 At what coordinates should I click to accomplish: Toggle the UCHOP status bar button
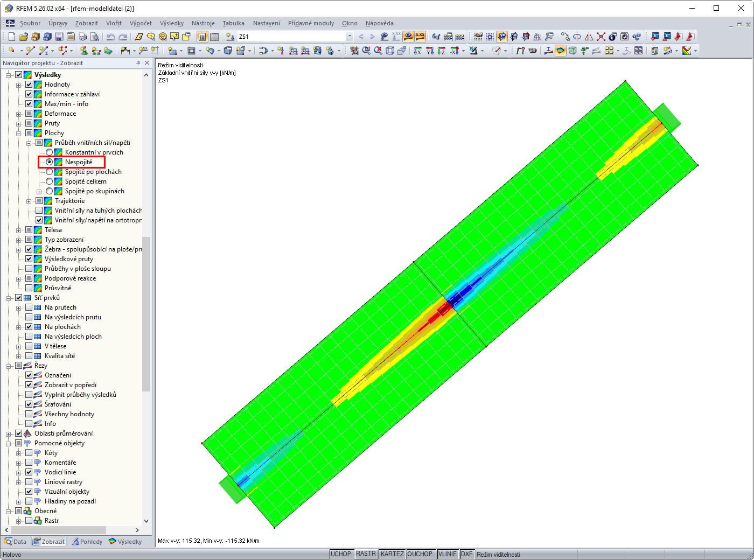341,554
